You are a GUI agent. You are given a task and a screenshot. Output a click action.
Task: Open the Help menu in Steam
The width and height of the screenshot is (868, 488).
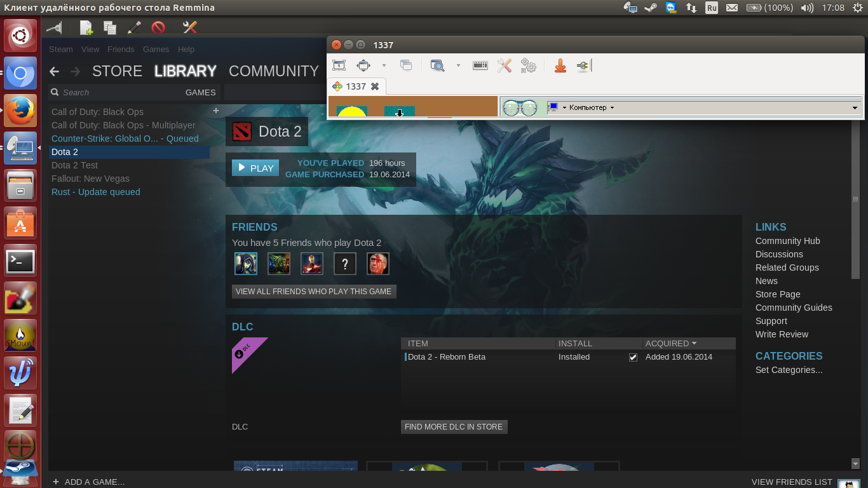(x=186, y=49)
